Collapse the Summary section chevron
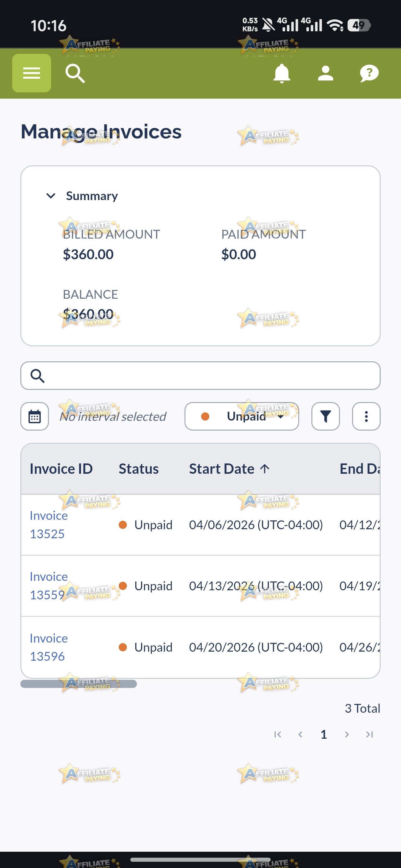The height and width of the screenshot is (868, 401). point(50,196)
